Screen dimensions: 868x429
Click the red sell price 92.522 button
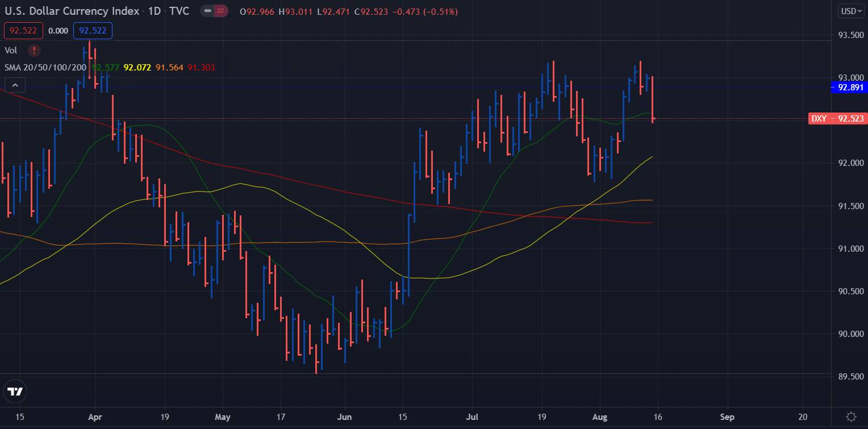pos(23,31)
